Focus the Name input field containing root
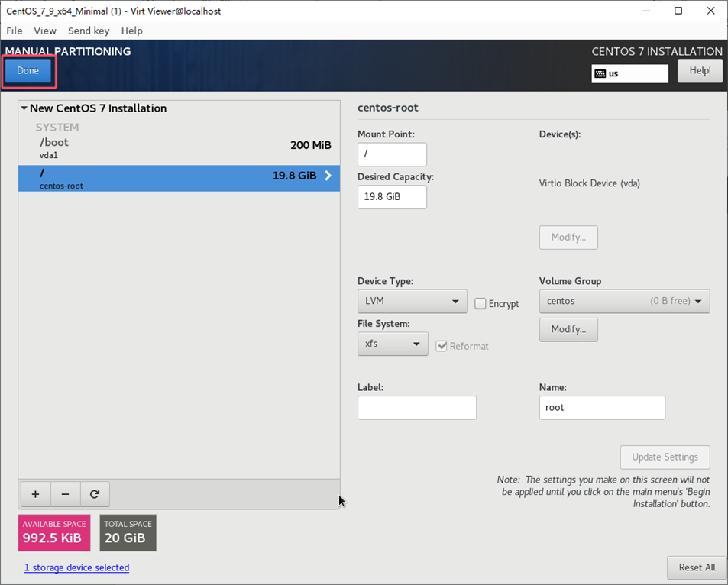Screen dimensions: 728x585 [x=602, y=408]
